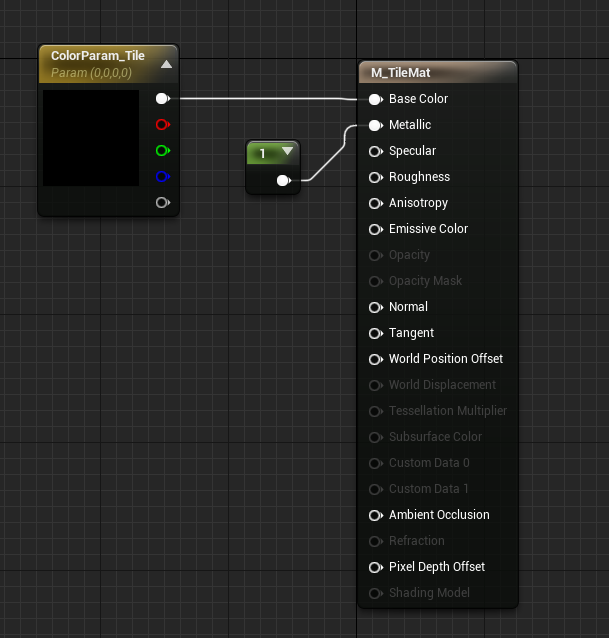Click the World Position Offset label

(446, 359)
